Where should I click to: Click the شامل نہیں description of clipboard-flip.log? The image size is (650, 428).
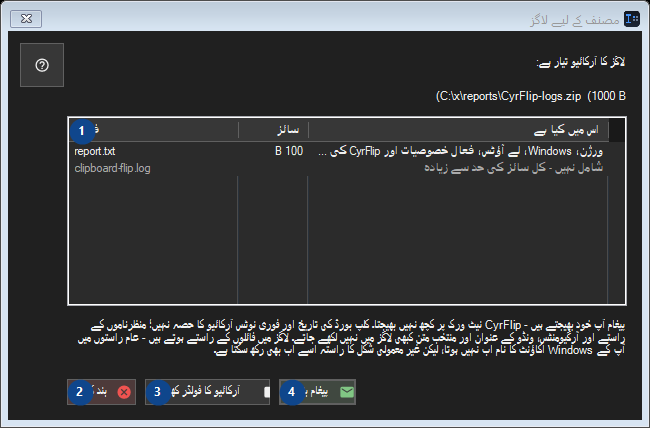coord(514,168)
